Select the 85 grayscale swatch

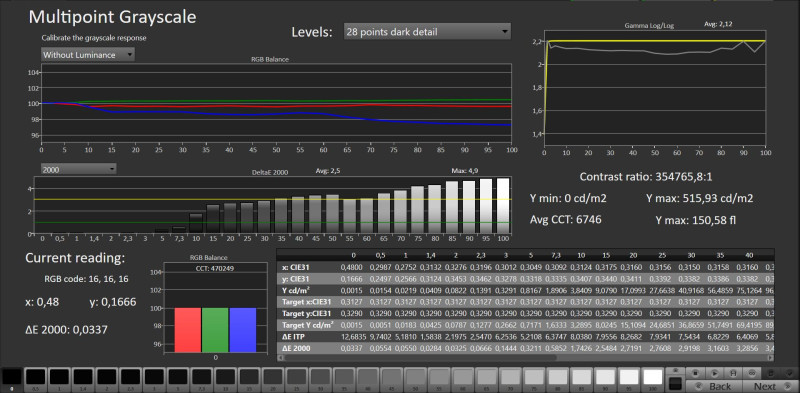[x=581, y=379]
